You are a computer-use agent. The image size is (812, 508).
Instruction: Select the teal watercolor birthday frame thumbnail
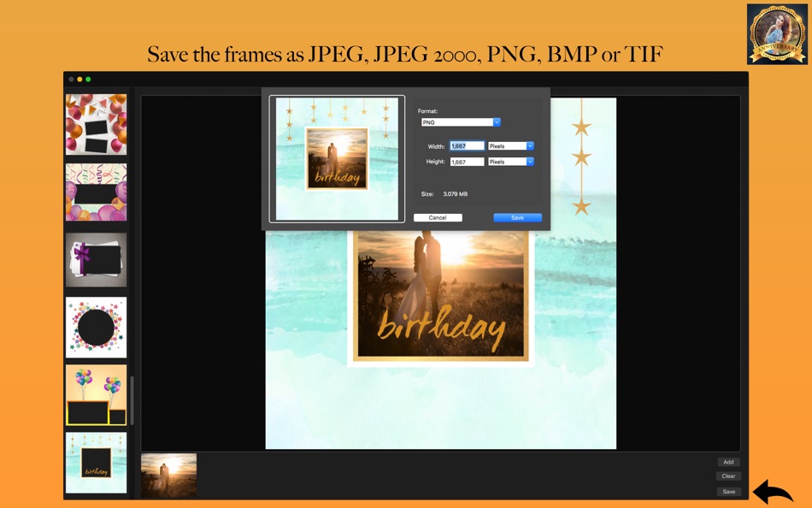96,463
